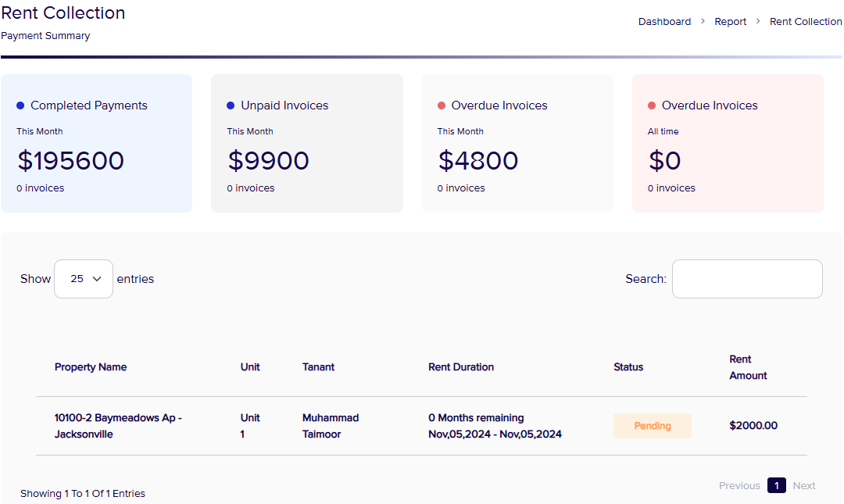
Task: Click the Unpaid Invoices summary card
Action: [x=306, y=144]
